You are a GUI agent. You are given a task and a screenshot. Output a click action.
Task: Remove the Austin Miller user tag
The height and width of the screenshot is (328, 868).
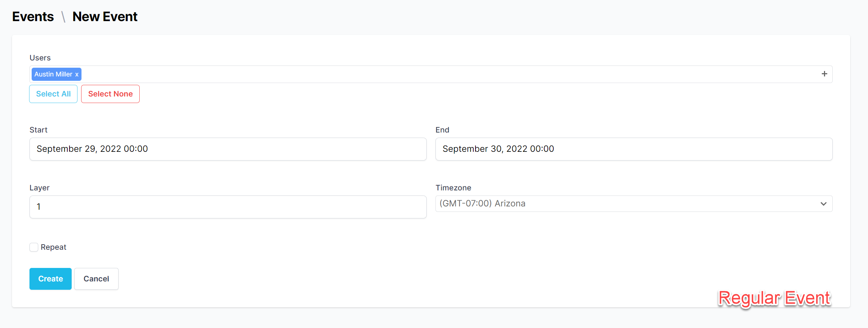[x=77, y=74]
